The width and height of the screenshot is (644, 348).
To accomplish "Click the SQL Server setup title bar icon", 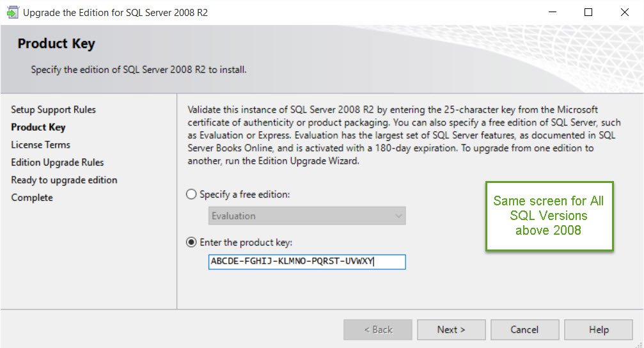I will pyautogui.click(x=13, y=12).
